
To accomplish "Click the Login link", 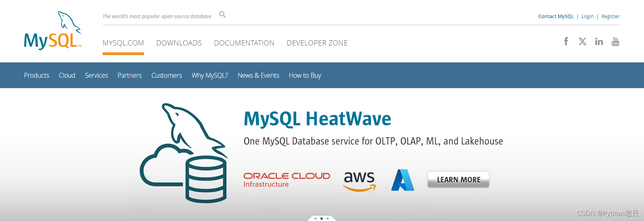I will coord(588,17).
